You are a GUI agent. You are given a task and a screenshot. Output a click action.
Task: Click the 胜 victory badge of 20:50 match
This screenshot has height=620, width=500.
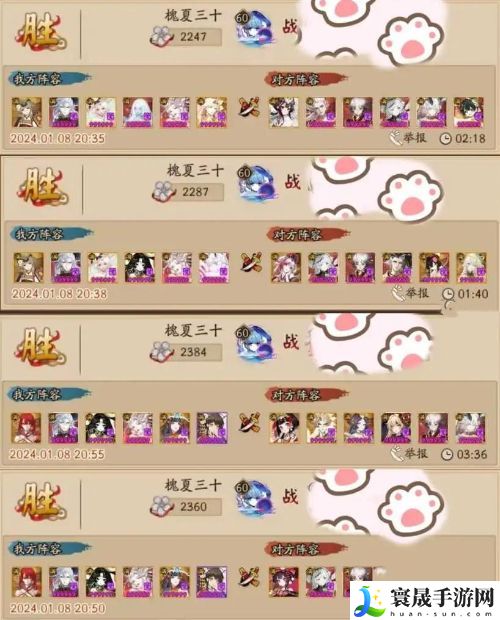pos(40,499)
